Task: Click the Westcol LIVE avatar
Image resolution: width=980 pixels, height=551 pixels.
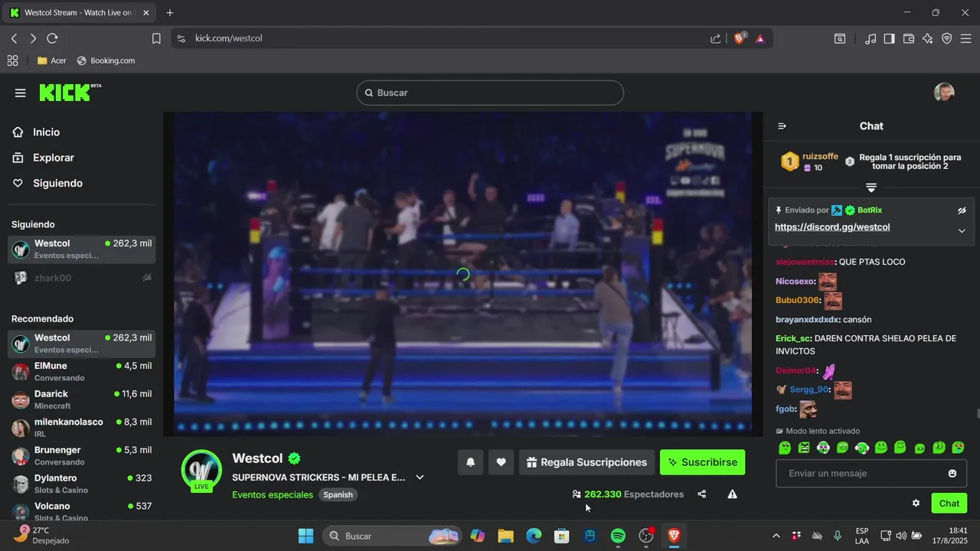Action: pos(201,470)
